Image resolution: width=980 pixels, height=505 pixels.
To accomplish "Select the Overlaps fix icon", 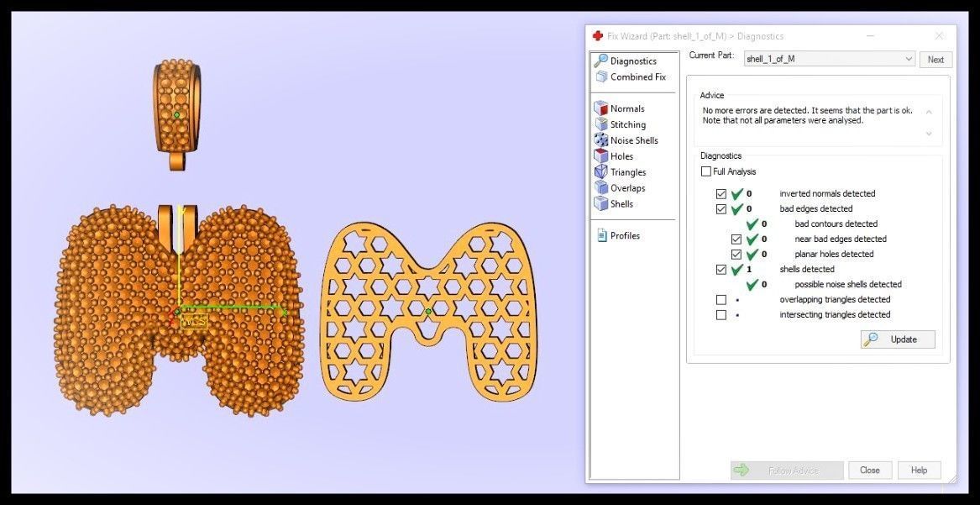I will point(601,187).
